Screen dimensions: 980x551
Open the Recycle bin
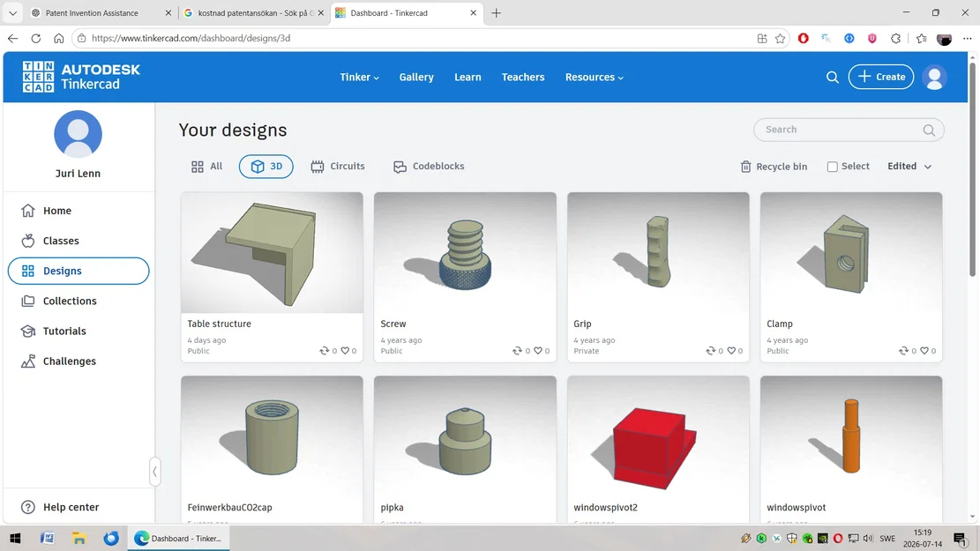[774, 166]
